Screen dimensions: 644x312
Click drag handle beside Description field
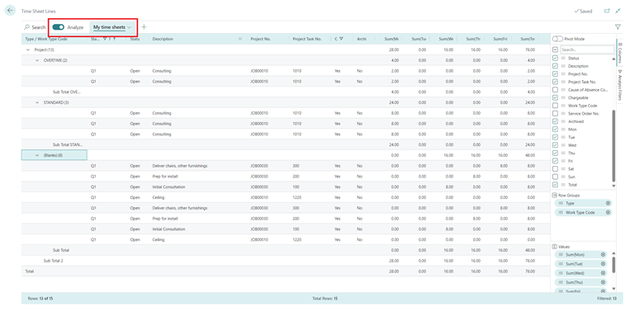[x=563, y=66]
